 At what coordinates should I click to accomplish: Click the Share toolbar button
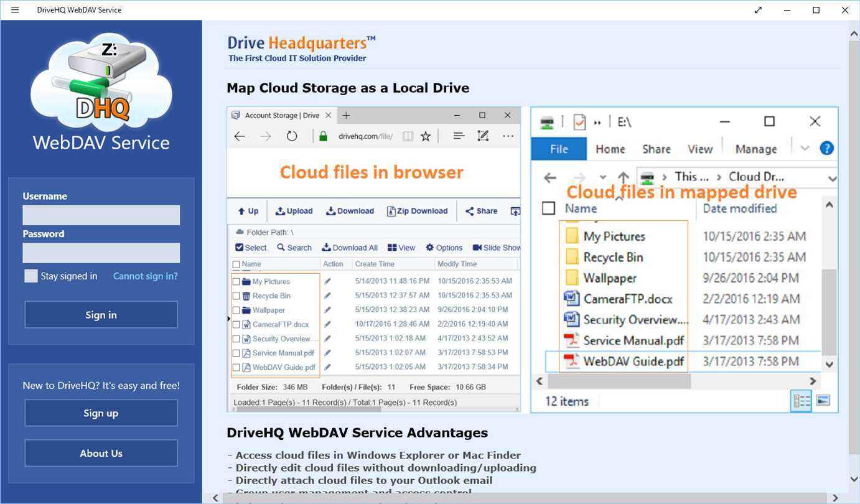pos(482,211)
